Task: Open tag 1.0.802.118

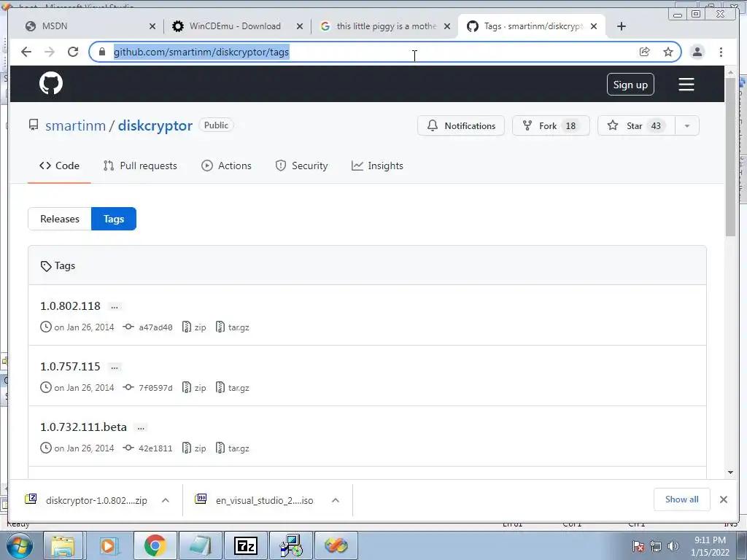Action: [x=70, y=306]
